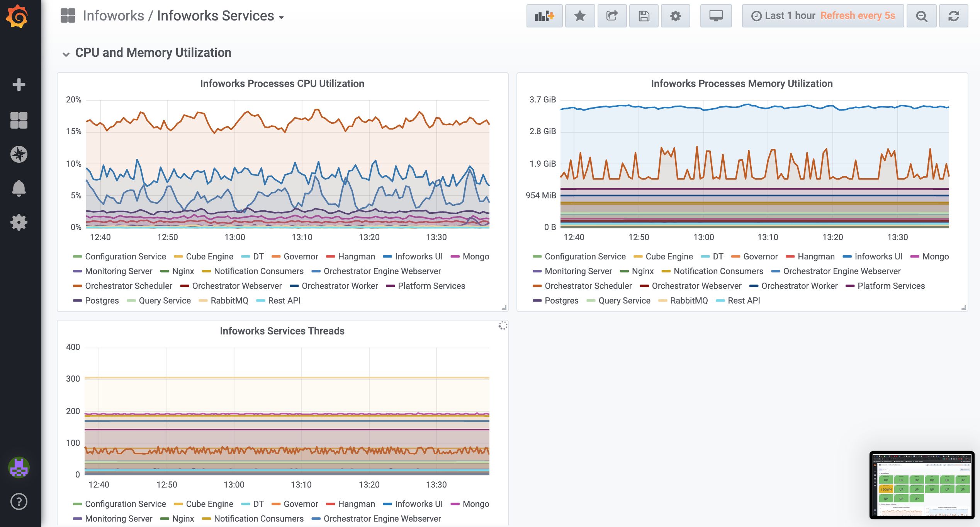Select Query Service in Memory legend

624,301
